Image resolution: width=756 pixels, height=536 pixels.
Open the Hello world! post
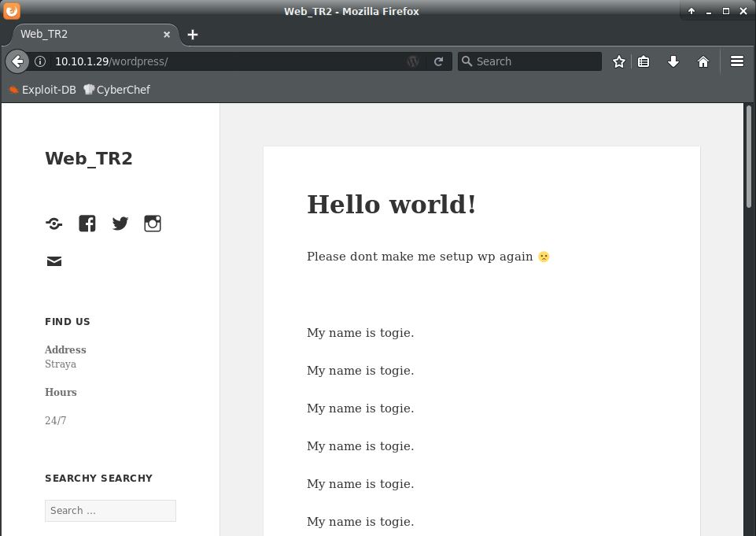click(392, 204)
